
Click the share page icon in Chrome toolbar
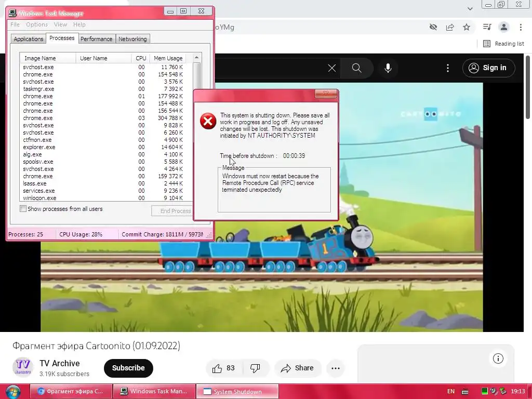450,27
